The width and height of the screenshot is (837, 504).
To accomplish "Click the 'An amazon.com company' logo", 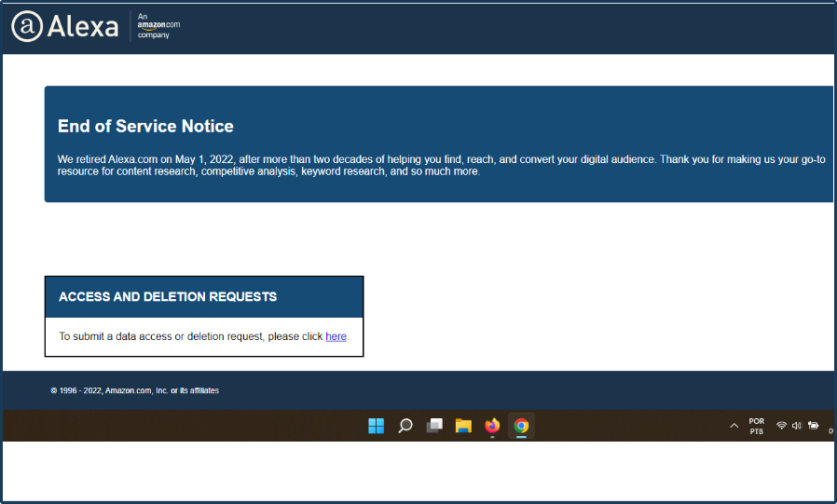I will pyautogui.click(x=158, y=25).
